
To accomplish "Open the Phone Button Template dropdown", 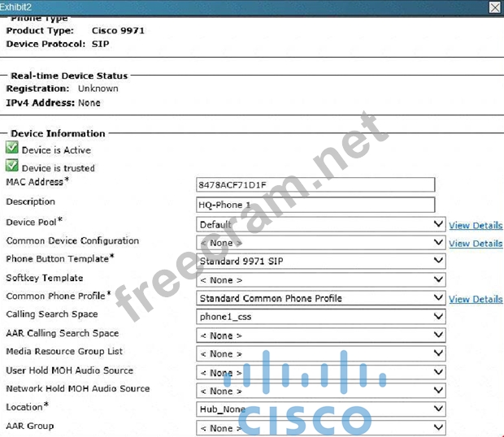I will 320,262.
